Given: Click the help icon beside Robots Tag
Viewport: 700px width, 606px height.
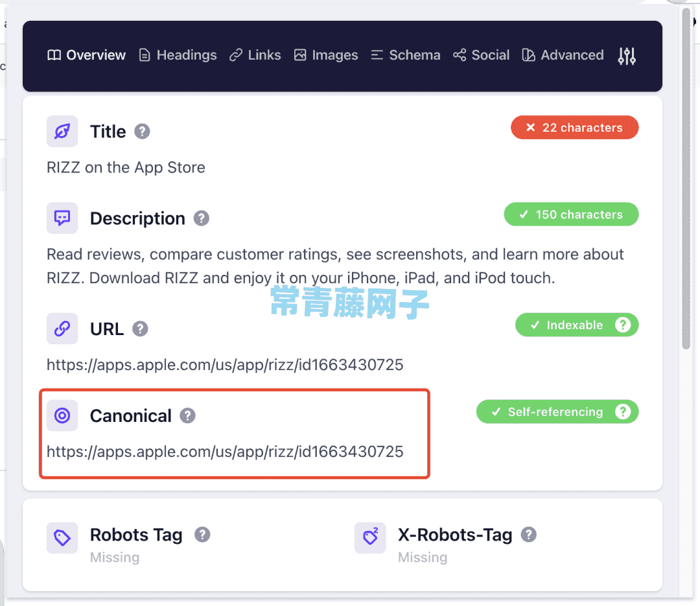Looking at the screenshot, I should pos(202,535).
